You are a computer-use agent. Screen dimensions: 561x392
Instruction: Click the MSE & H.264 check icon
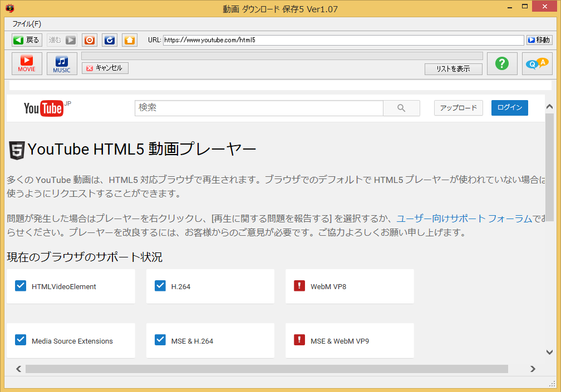click(x=160, y=340)
